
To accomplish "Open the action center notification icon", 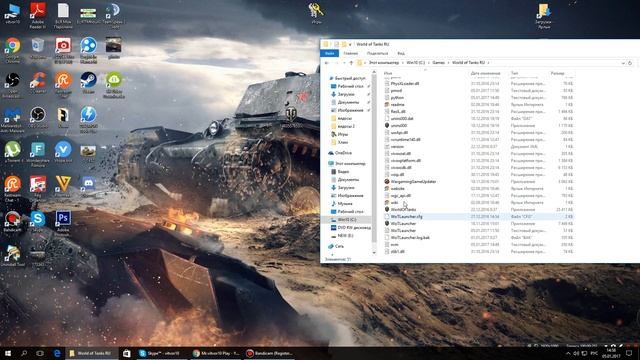I will coord(629,353).
